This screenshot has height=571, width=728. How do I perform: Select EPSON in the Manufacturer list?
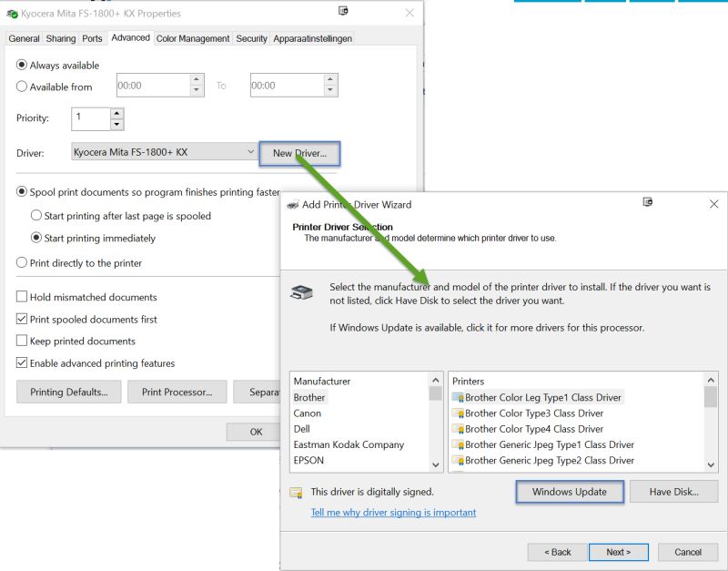[310, 461]
